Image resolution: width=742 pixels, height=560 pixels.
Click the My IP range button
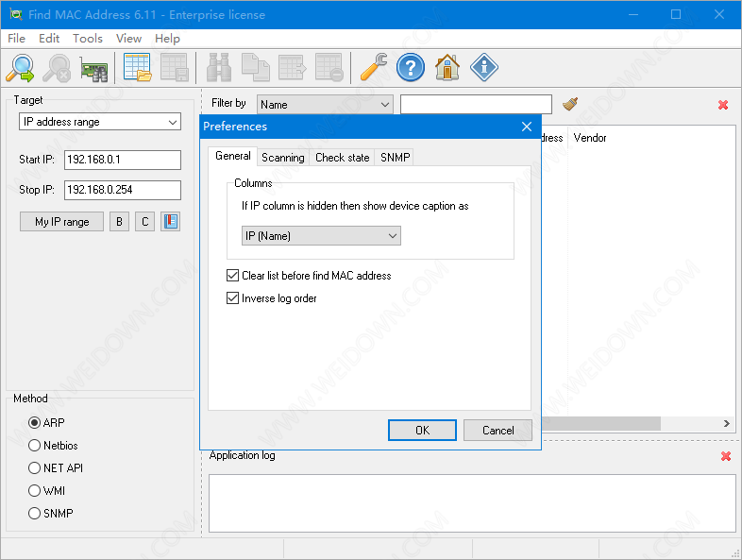coord(62,222)
